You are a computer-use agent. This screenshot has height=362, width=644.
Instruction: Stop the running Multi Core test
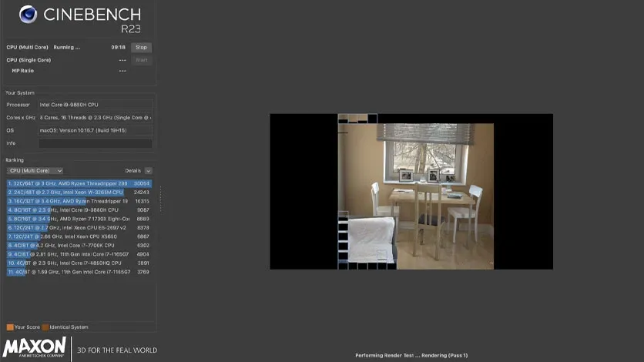(x=141, y=47)
